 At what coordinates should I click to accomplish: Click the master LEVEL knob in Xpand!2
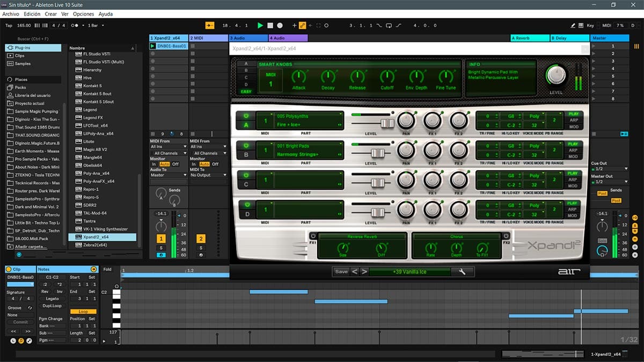[x=558, y=75]
